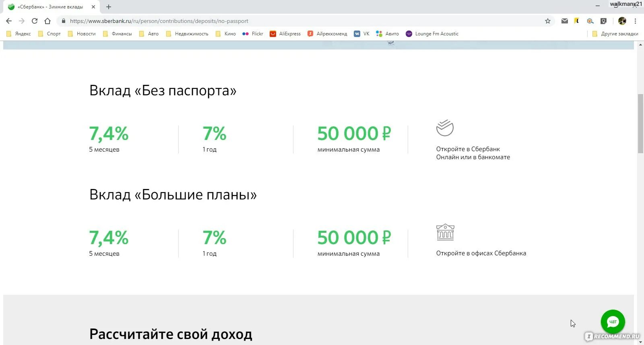The width and height of the screenshot is (644, 345).
Task: Open the Авто bookmarks folder
Action: point(149,34)
